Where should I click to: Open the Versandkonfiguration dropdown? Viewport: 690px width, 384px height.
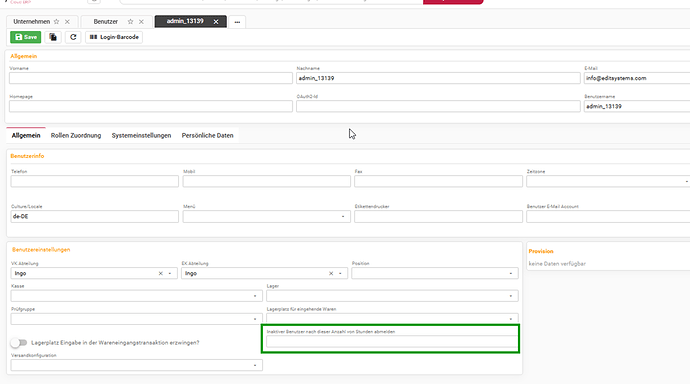[136, 365]
